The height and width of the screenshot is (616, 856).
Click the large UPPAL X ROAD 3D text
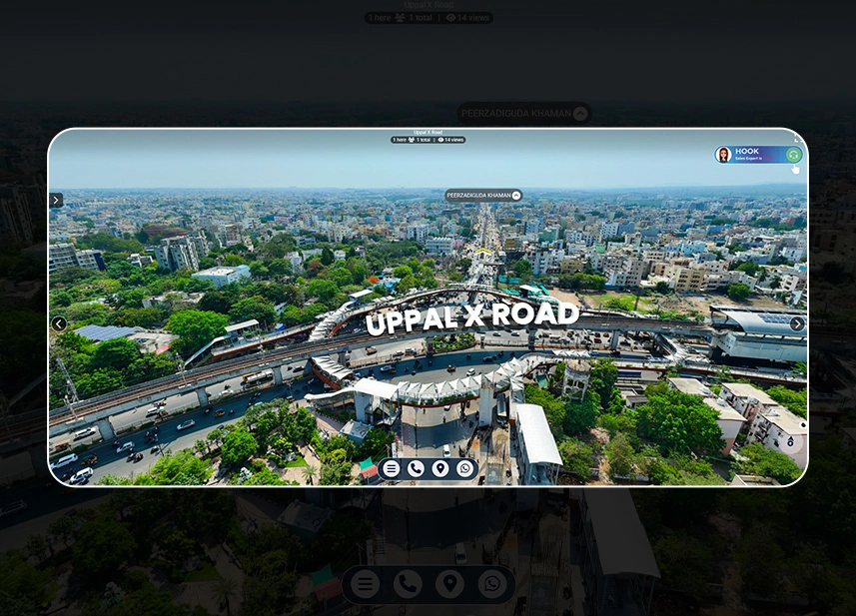(x=472, y=318)
